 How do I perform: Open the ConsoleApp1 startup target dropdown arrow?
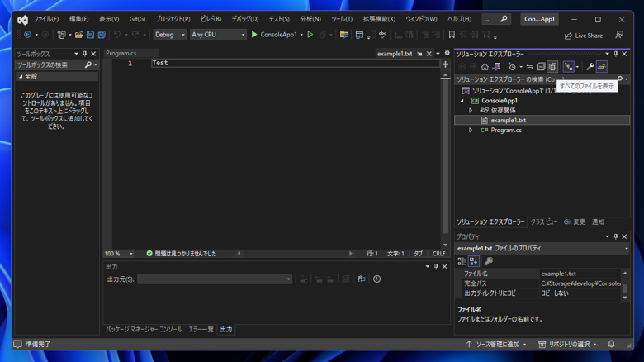[x=301, y=35]
